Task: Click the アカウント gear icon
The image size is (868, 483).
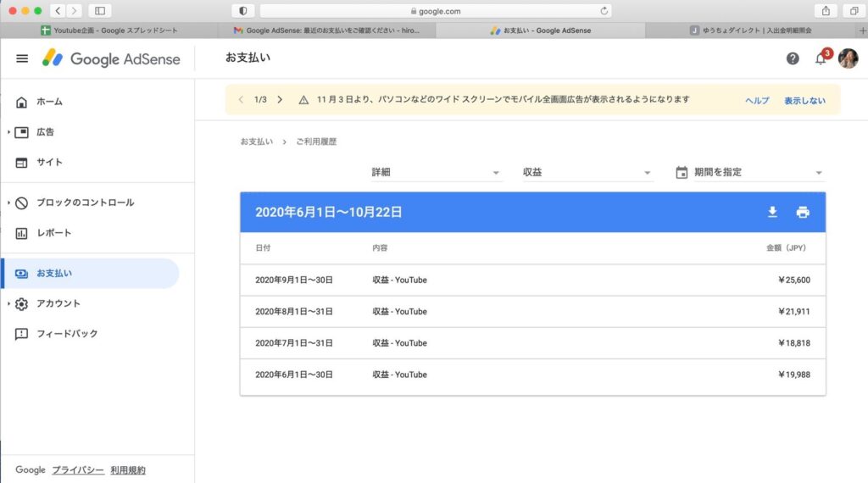Action: point(21,303)
